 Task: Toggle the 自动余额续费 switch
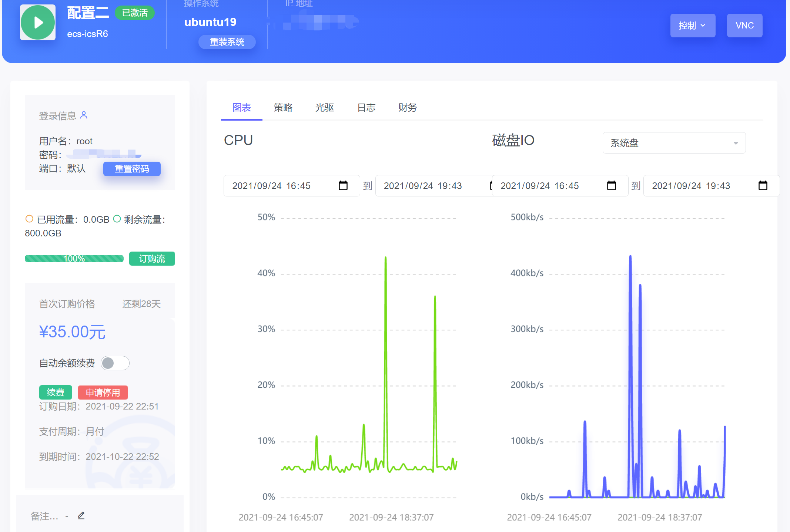[115, 363]
